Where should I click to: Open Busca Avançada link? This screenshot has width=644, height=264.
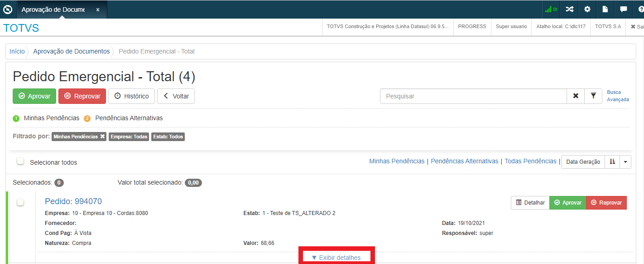coord(618,96)
